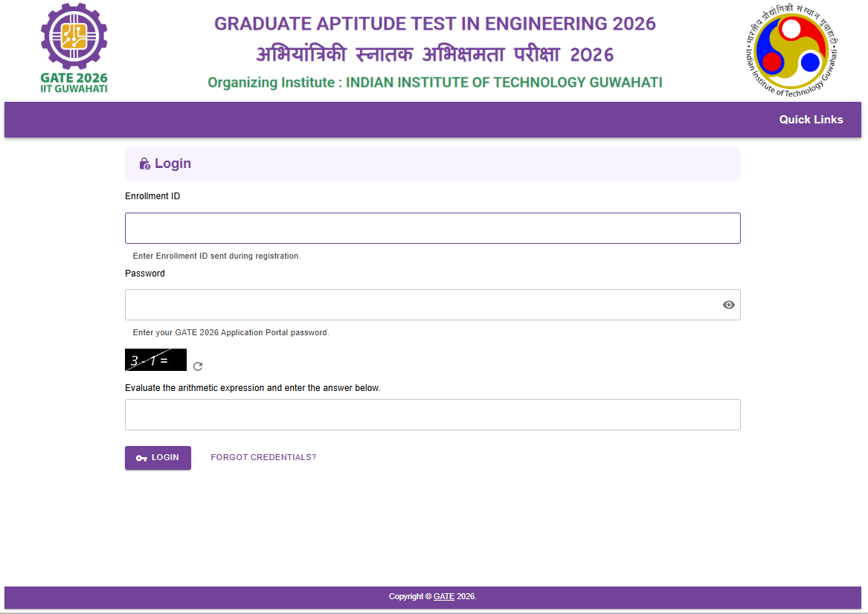Viewport: 868px width, 614px height.
Task: Click the captcha expression image
Action: click(155, 359)
